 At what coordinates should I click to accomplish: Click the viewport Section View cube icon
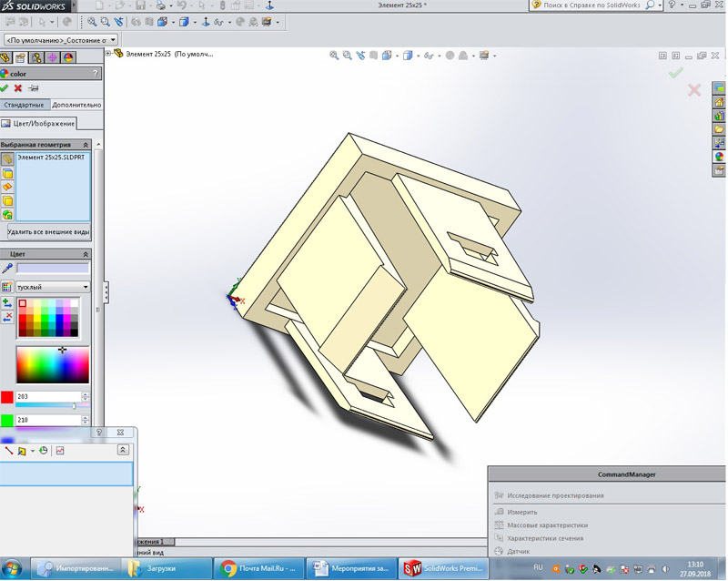(386, 56)
